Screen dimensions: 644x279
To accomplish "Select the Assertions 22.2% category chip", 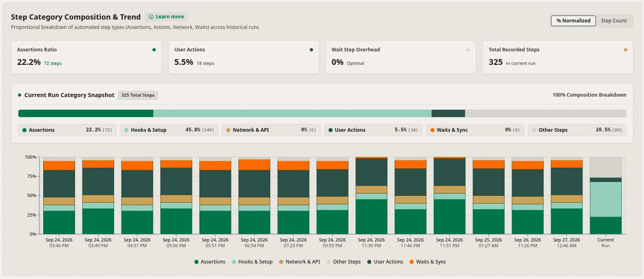I will [67, 130].
